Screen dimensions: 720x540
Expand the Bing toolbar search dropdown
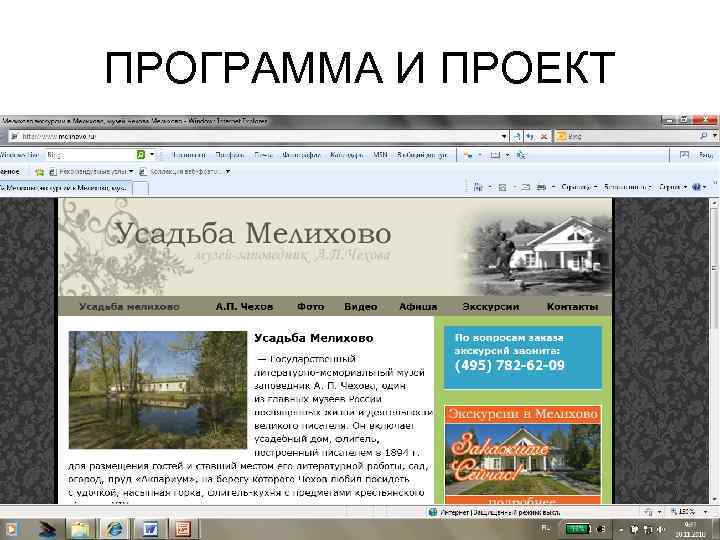point(152,155)
